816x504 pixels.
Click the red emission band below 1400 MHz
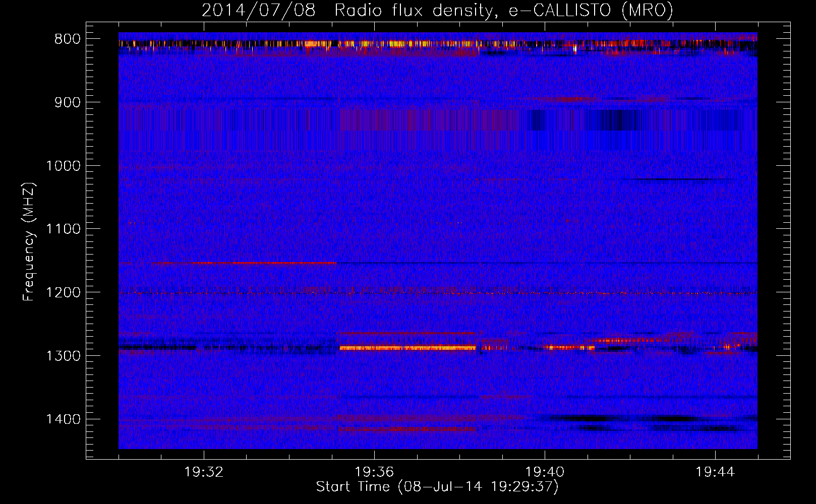pyautogui.click(x=407, y=429)
